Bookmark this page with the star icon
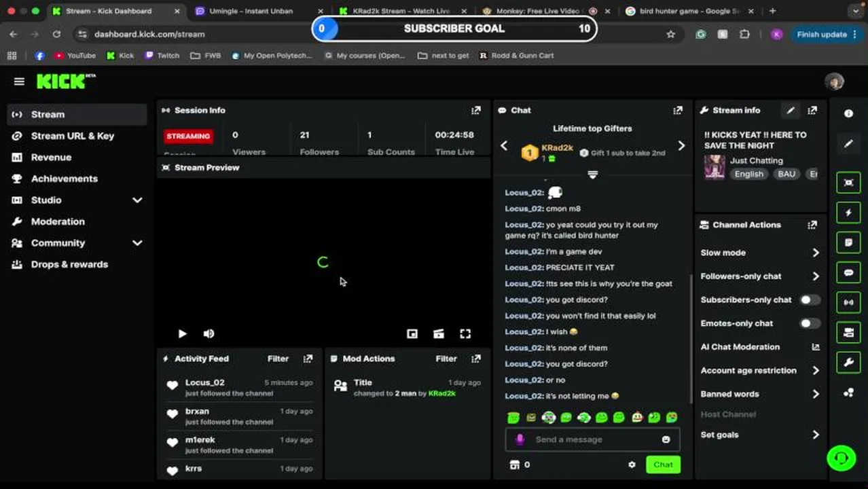Image resolution: width=868 pixels, height=489 pixels. click(671, 34)
